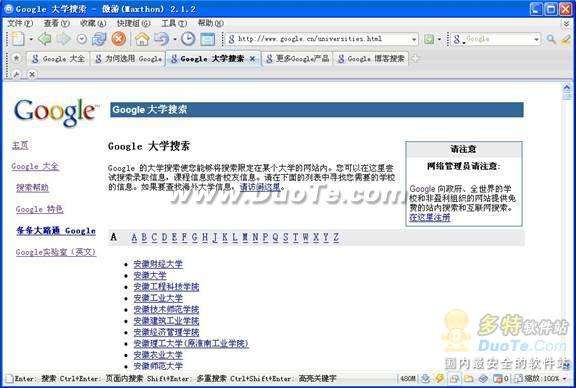This screenshot has height=388, width=576.
Task: Open the Google 特色 sidebar link
Action: tap(39, 209)
